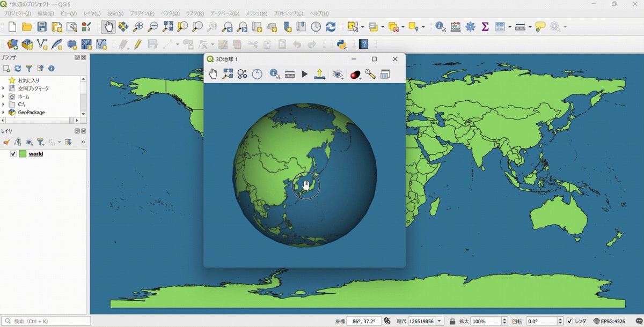Toggle the 3D window dock panel icon

(385, 75)
